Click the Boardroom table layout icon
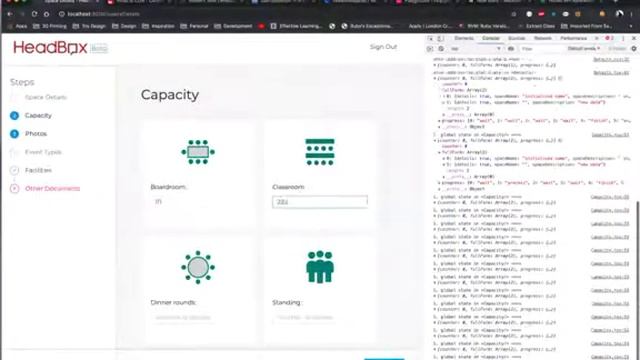 coord(198,152)
